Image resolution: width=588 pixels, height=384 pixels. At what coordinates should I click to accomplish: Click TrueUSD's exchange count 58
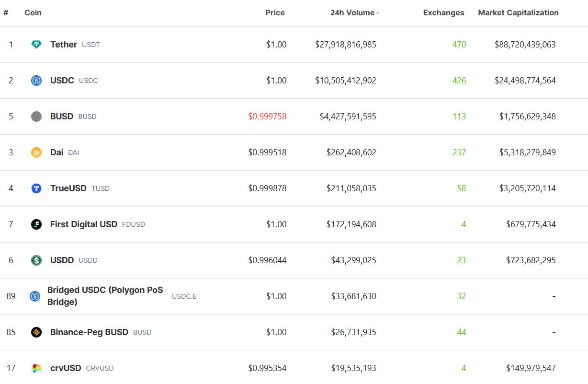pos(462,188)
